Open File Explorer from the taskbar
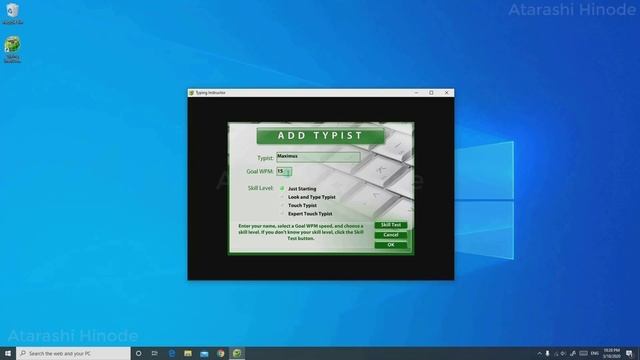 (188, 353)
